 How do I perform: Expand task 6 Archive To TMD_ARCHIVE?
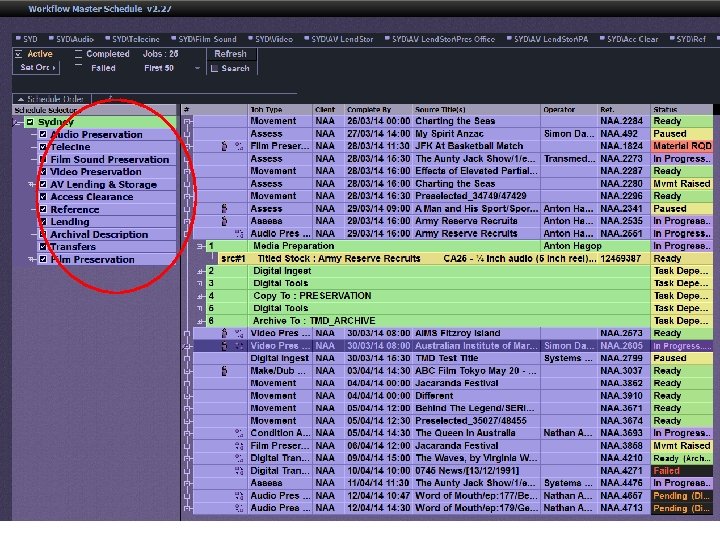201,321
